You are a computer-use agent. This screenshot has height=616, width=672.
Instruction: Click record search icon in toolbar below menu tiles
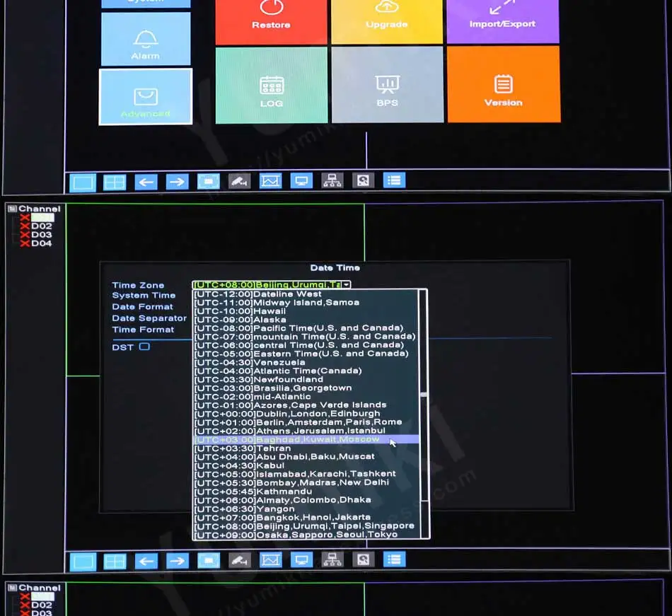(x=364, y=180)
